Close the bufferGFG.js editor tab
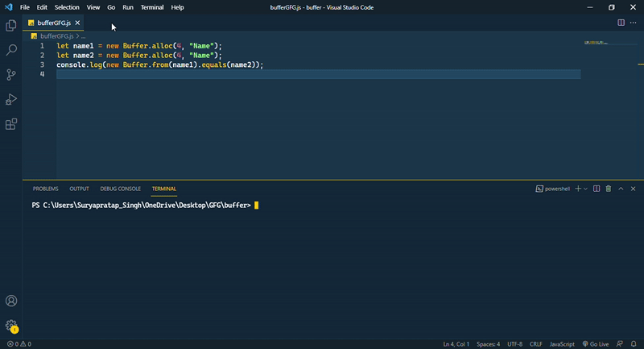 [77, 23]
